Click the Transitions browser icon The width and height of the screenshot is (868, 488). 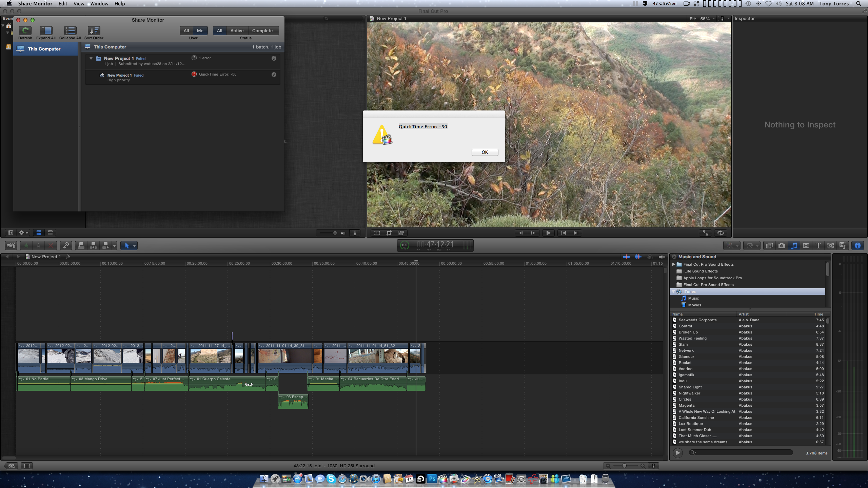806,246
